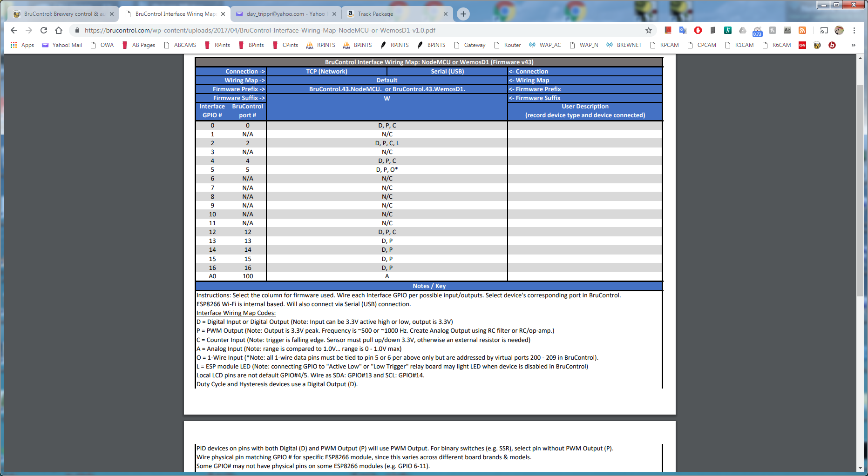868x476 pixels.
Task: Open the AB Pages bookmark
Action: tap(139, 45)
